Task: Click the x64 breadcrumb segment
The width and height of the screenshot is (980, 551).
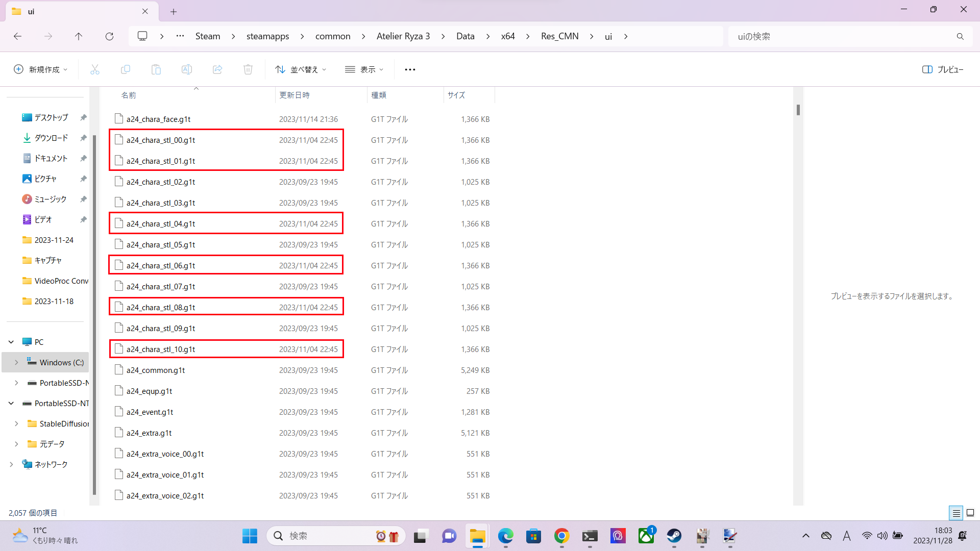Action: pyautogui.click(x=508, y=36)
